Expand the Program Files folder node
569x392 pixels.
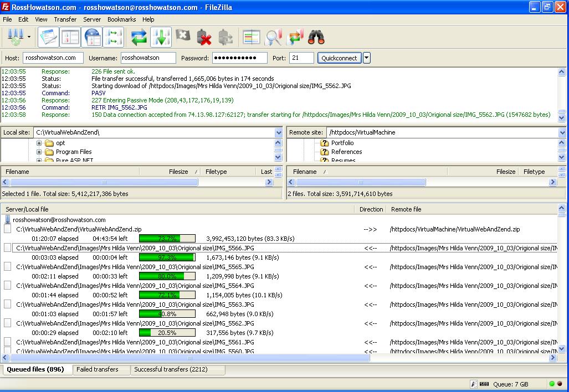tap(39, 152)
